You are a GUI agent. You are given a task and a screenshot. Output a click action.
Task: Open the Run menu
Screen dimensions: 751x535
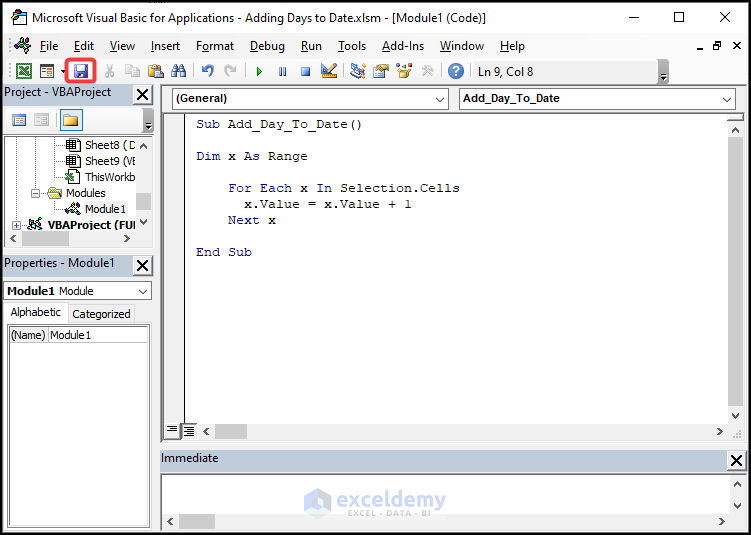tap(311, 46)
